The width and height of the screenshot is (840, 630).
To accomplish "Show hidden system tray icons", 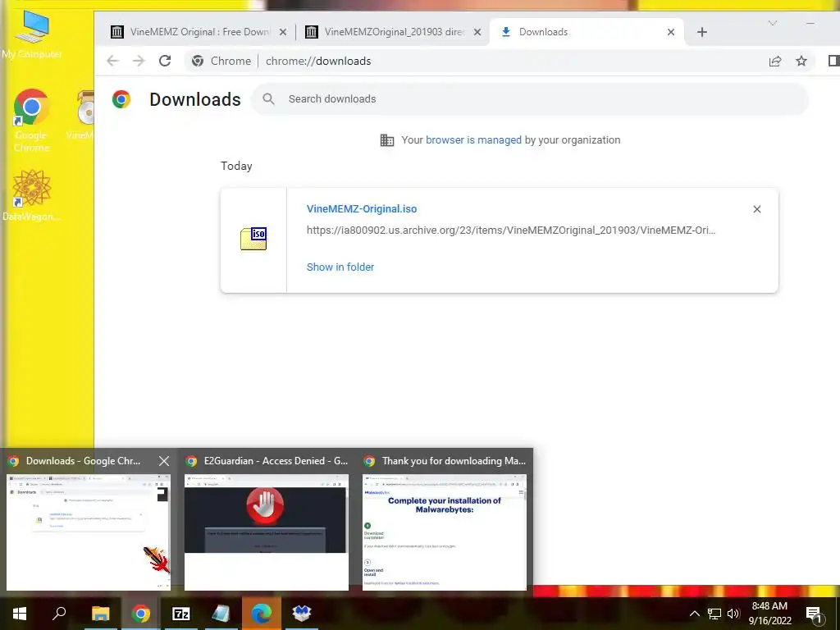I will (694, 614).
